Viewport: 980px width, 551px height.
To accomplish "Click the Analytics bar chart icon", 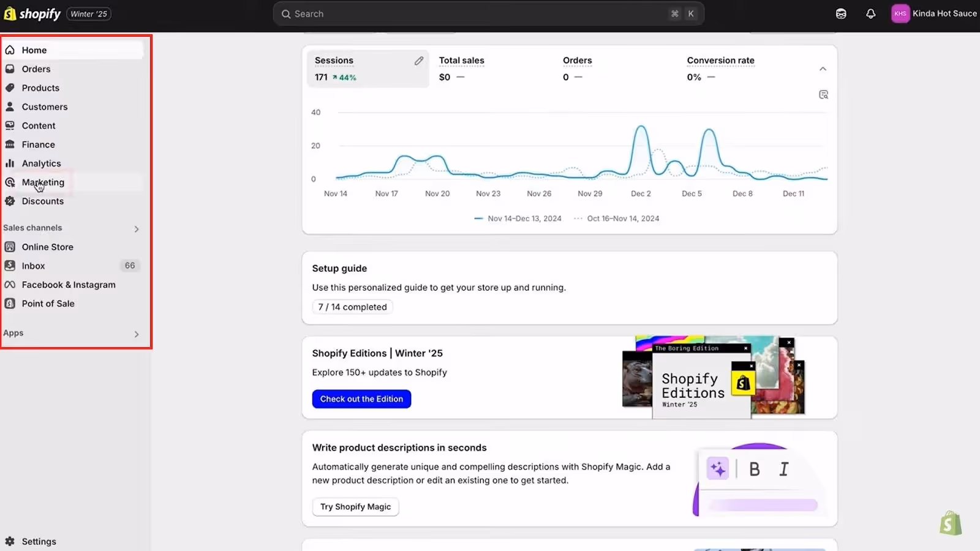I will point(10,163).
